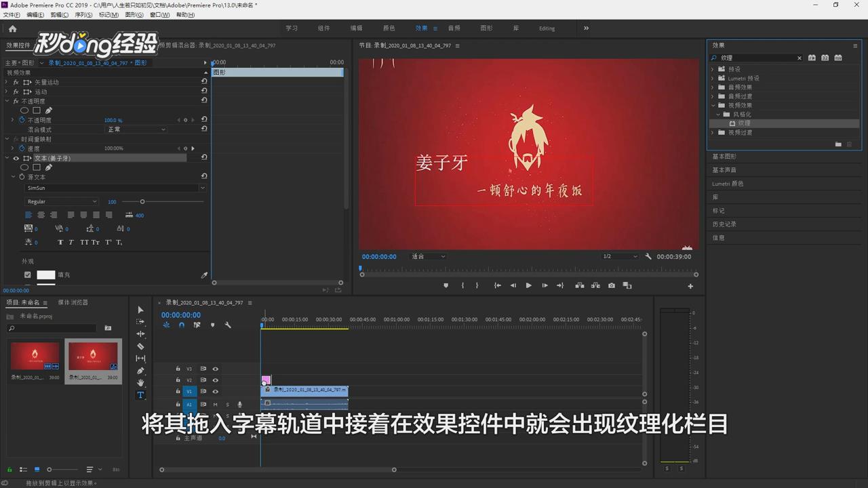Click the Home icon
The image size is (868, 488).
tap(12, 28)
